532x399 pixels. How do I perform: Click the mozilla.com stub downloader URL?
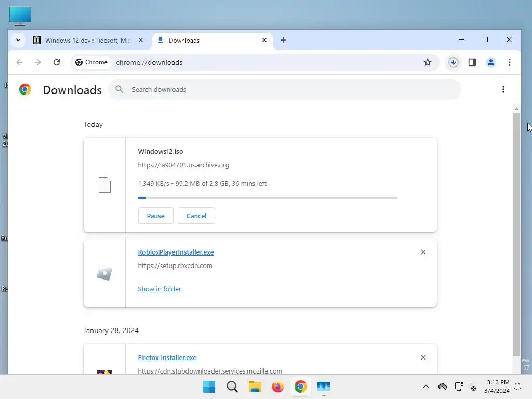tap(210, 371)
